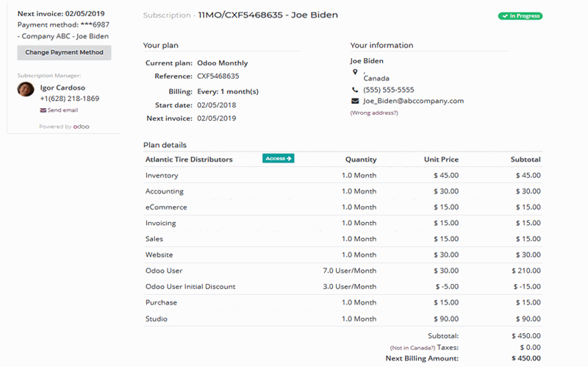The width and height of the screenshot is (588, 367).
Task: Open the (Not in Canada?) taxes link
Action: click(412, 347)
